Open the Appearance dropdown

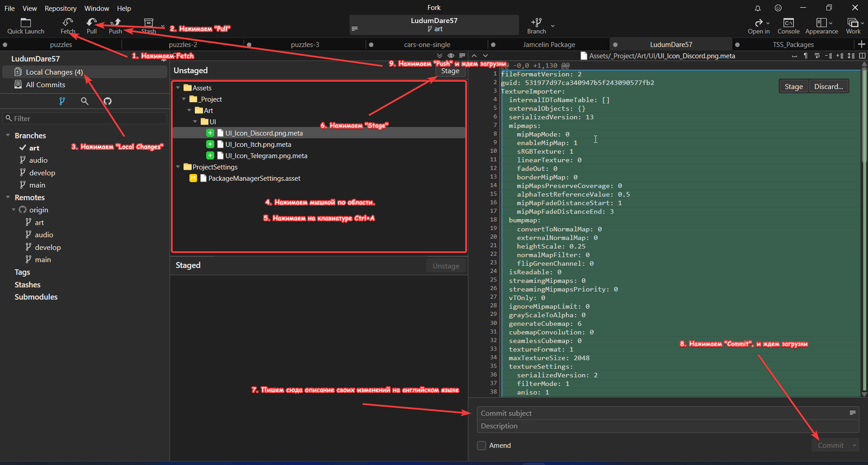[x=821, y=26]
